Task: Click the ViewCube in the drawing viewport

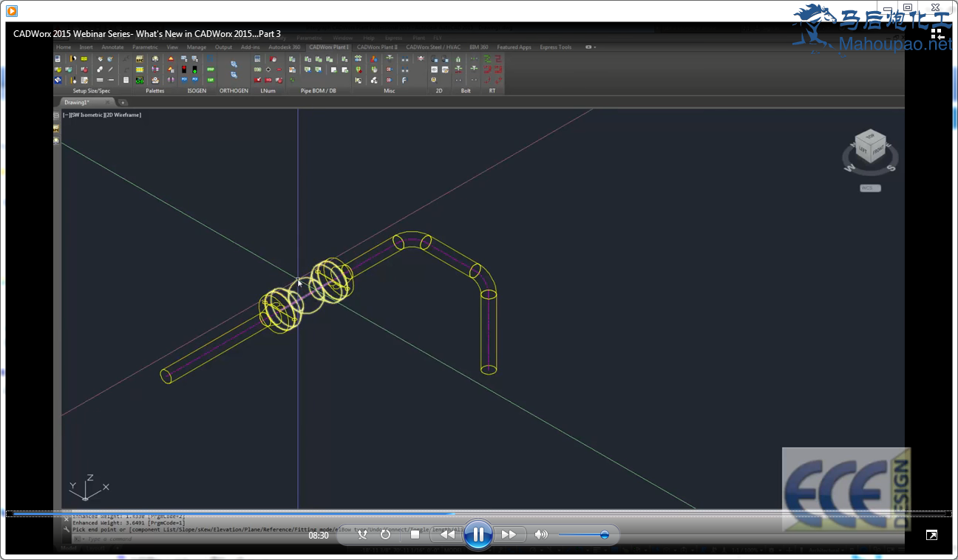Action: pos(870,146)
